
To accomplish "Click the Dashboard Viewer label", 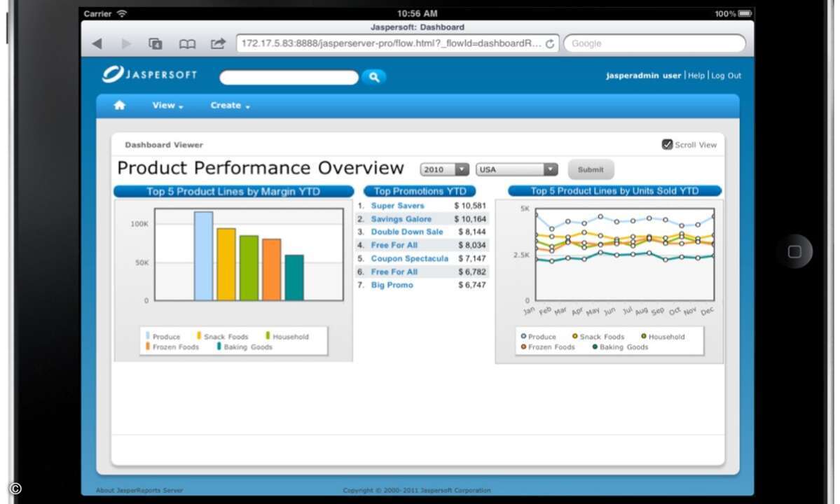I will pyautogui.click(x=164, y=145).
